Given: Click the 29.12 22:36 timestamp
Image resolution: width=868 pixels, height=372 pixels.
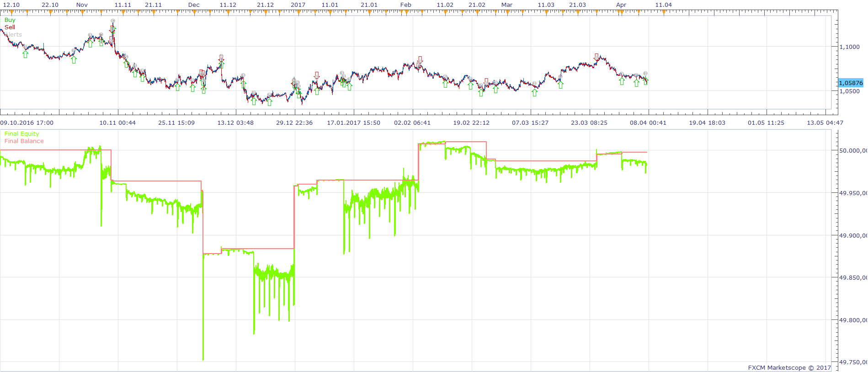Looking at the screenshot, I should click(294, 122).
